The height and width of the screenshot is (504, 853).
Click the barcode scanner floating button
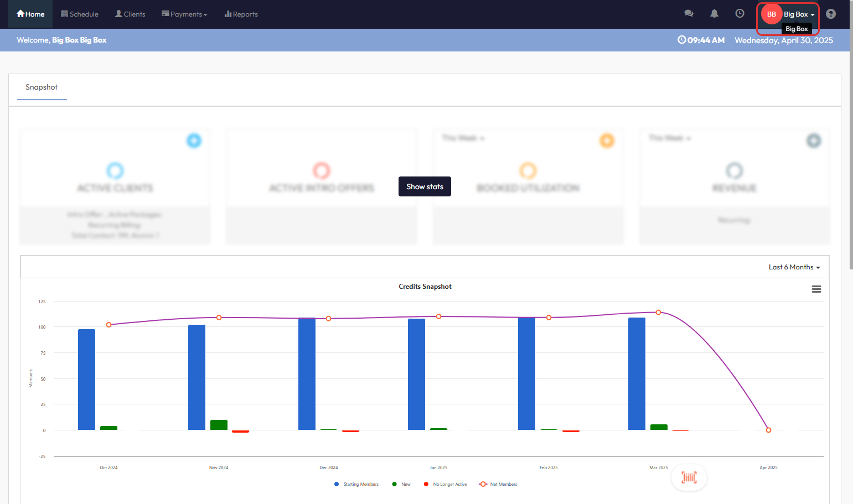(689, 477)
